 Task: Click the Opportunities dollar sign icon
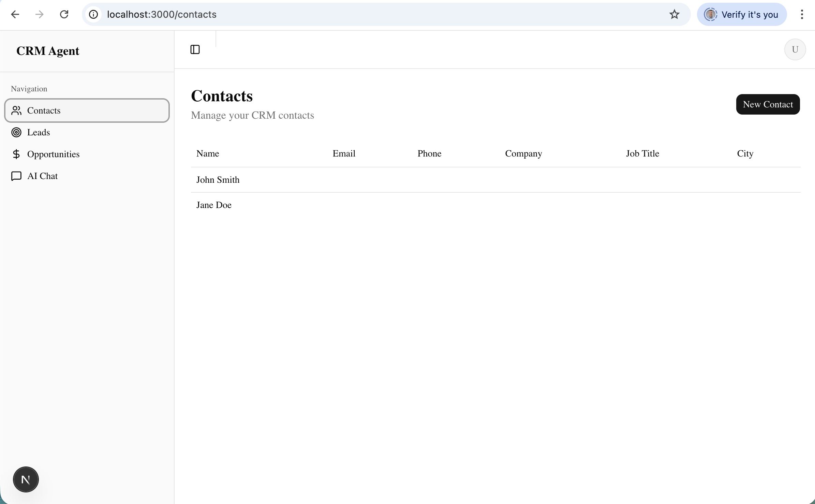16,154
